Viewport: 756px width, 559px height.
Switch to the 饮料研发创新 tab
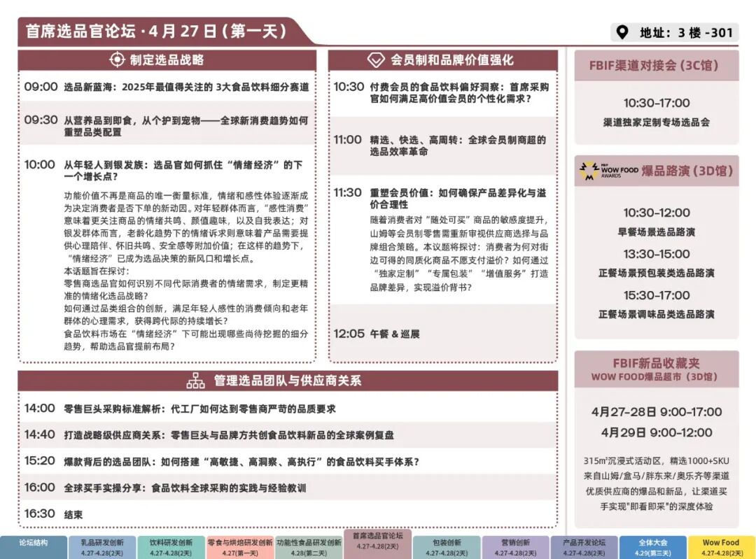click(170, 547)
